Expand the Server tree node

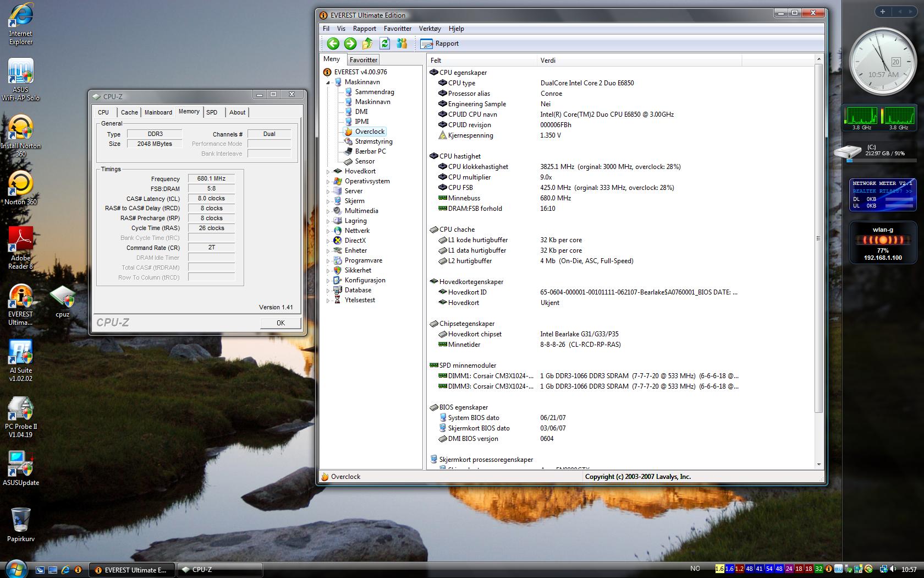328,191
